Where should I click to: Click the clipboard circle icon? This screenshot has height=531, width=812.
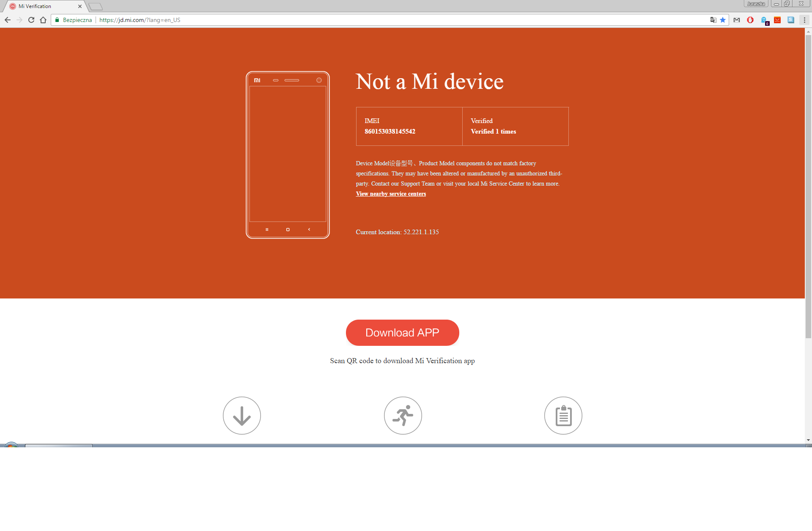[x=563, y=416]
